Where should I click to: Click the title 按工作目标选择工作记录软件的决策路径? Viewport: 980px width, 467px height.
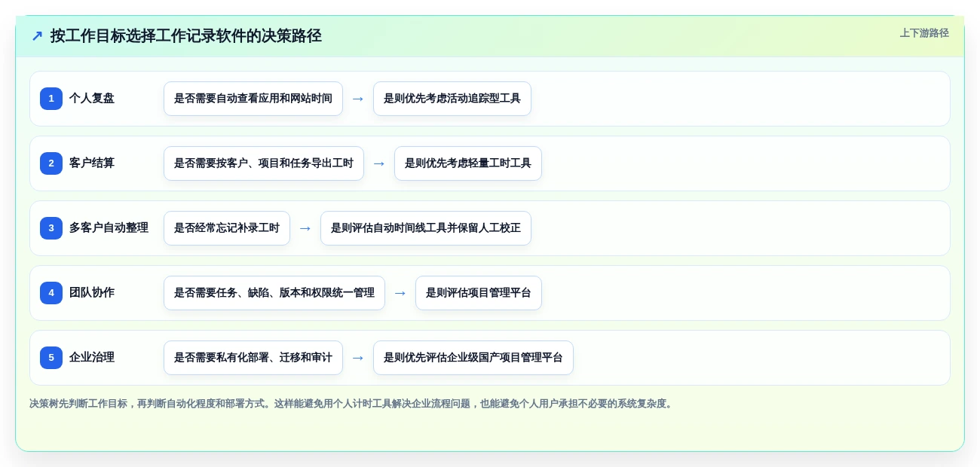(186, 36)
